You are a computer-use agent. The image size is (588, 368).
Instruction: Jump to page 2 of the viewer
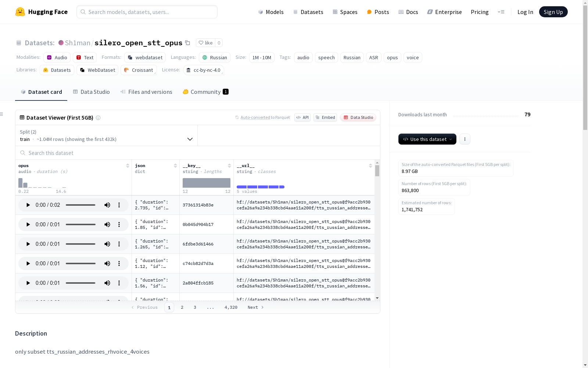[182, 307]
